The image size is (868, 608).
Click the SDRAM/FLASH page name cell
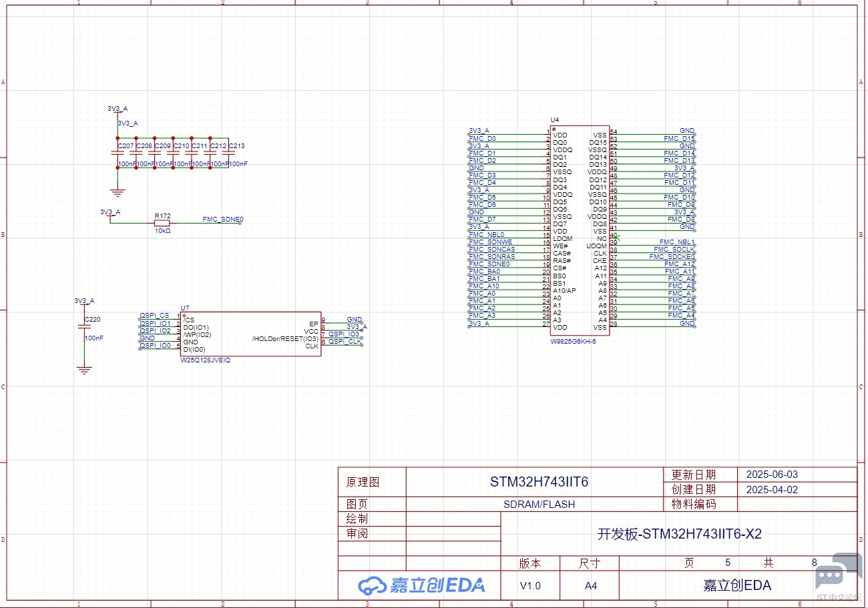(x=539, y=504)
